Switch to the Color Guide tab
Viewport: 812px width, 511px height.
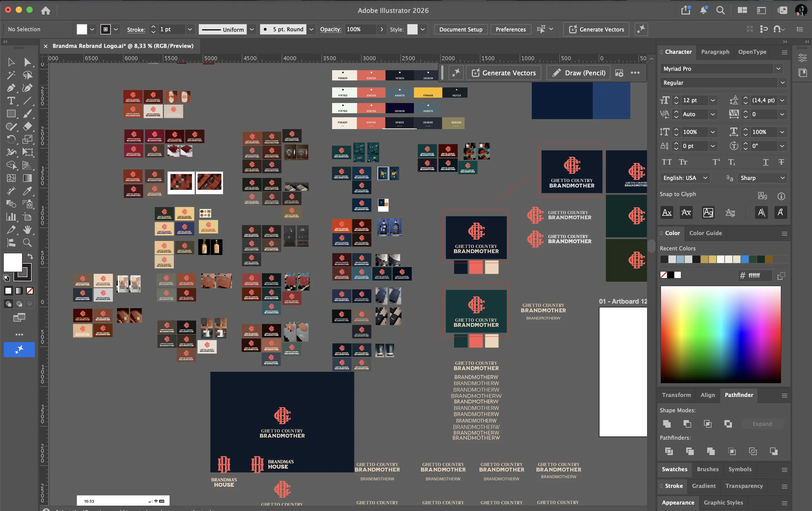click(705, 233)
